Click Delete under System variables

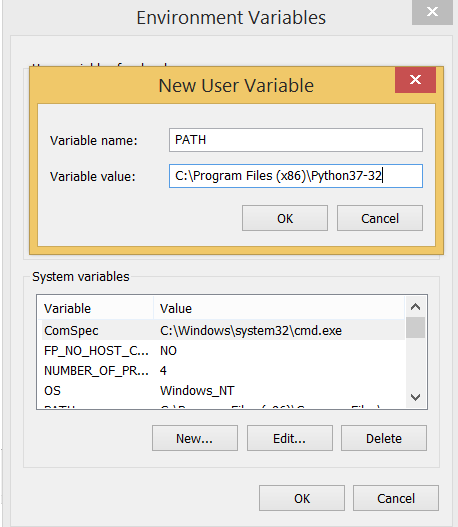(384, 438)
